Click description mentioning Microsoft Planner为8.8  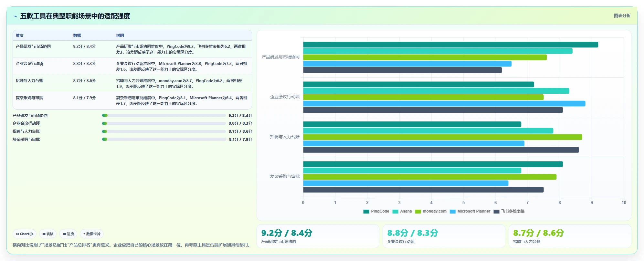[x=182, y=67]
